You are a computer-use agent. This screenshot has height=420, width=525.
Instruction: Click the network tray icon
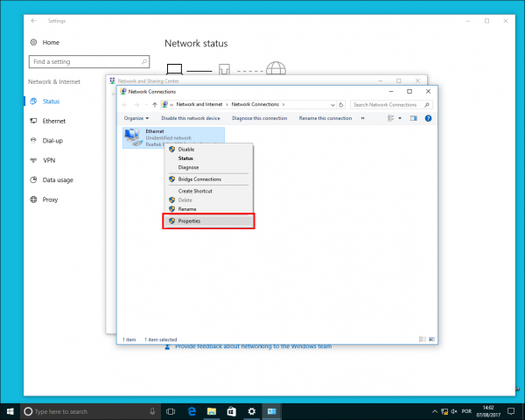[x=444, y=411]
